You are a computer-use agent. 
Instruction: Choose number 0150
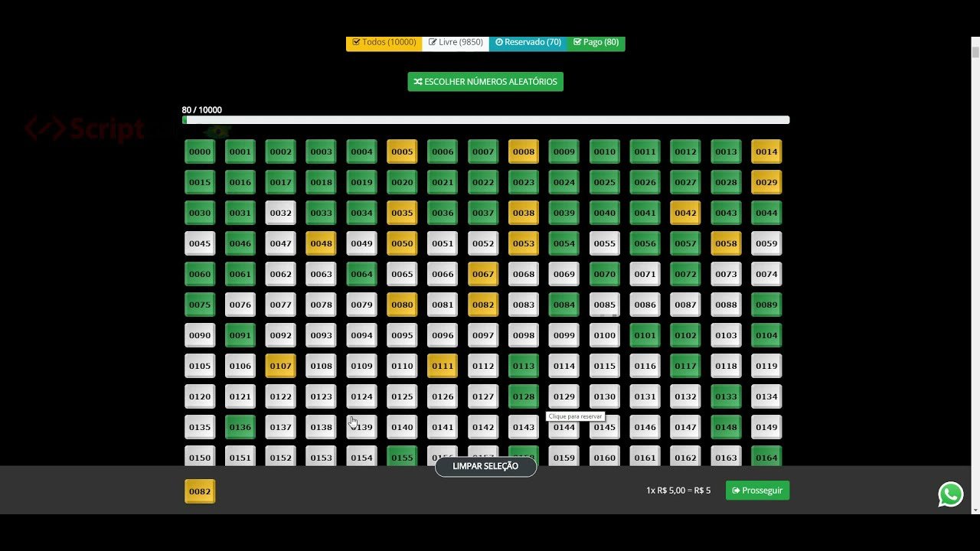coord(200,456)
